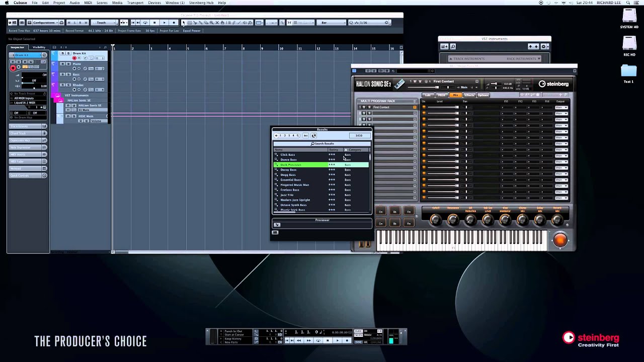This screenshot has width=644, height=362.
Task: Enable record on the Drum Kit track
Action: (x=74, y=58)
